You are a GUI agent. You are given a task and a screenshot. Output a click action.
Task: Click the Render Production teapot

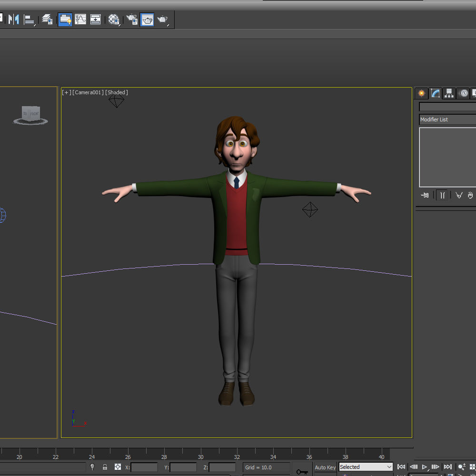(163, 20)
